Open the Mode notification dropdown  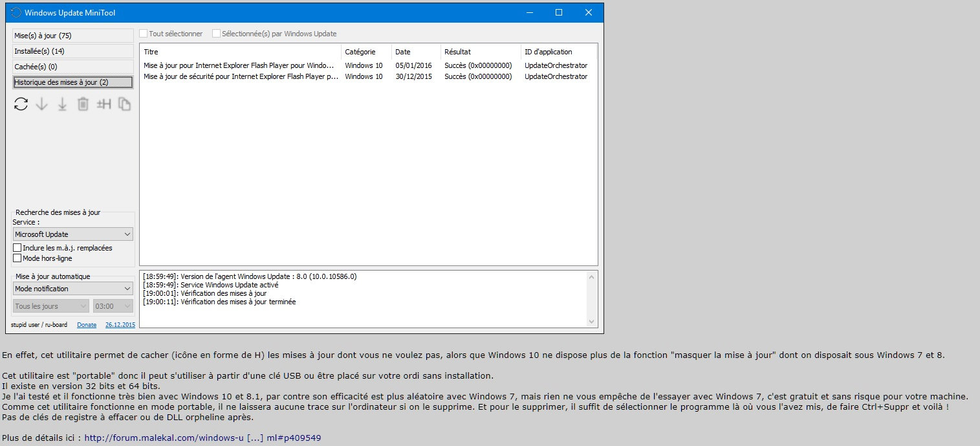pyautogui.click(x=73, y=289)
